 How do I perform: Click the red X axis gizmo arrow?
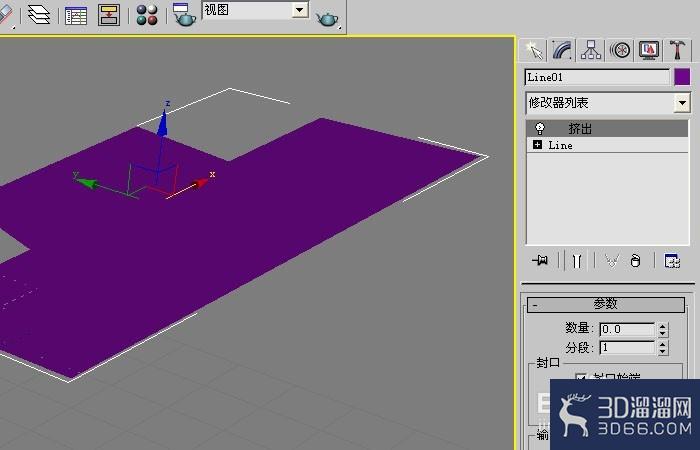pyautogui.click(x=200, y=183)
